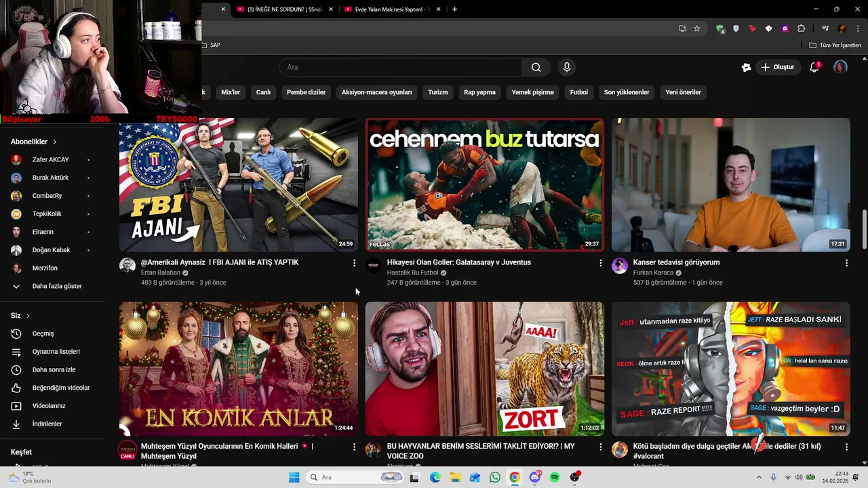Open the YouTube notifications bell
The image size is (868, 488).
click(x=815, y=67)
